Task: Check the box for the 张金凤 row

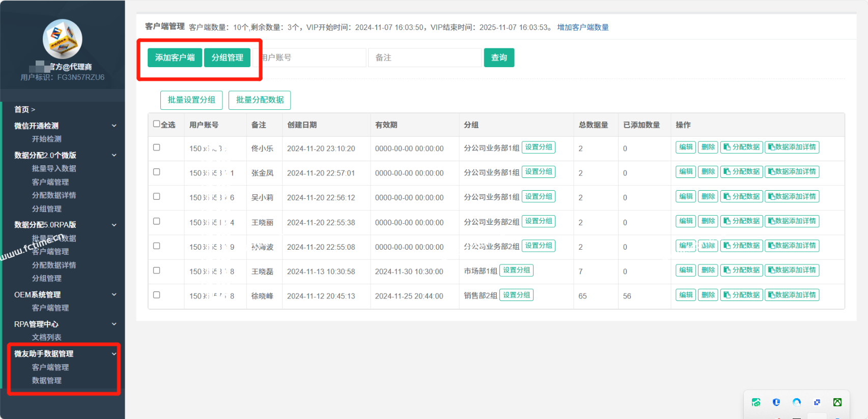Action: (157, 172)
